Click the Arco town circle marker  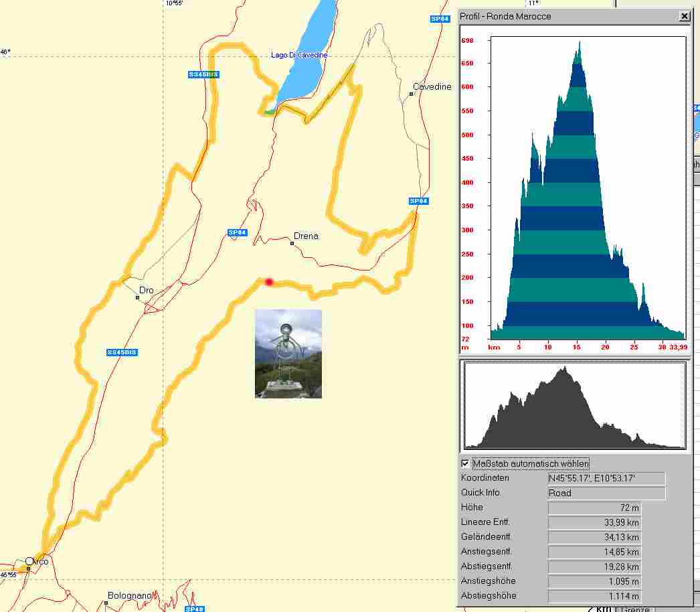pyautogui.click(x=29, y=560)
